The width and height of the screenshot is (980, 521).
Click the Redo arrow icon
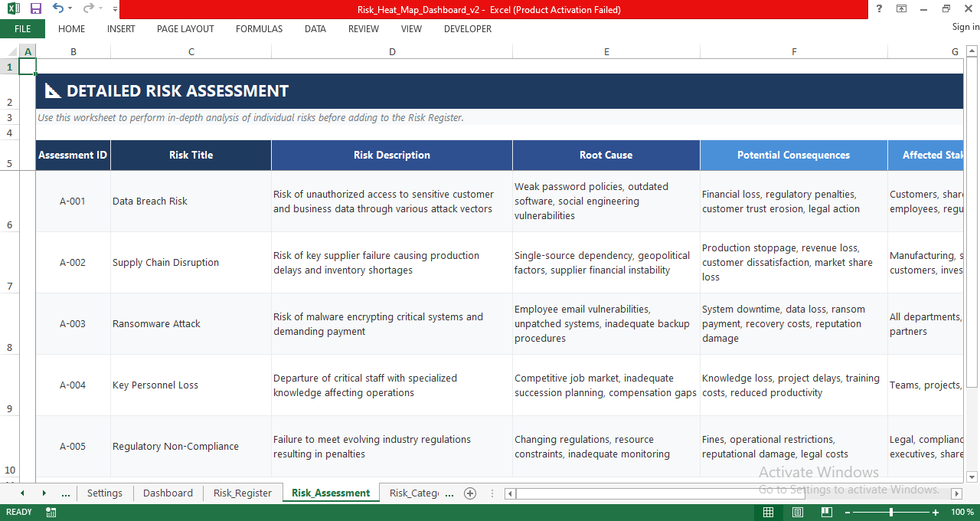[x=89, y=8]
